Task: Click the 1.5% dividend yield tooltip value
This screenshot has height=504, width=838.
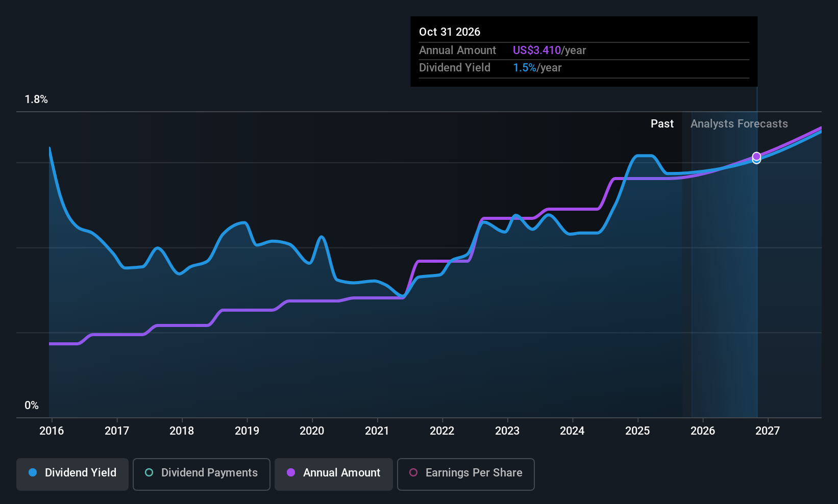Action: coord(525,68)
